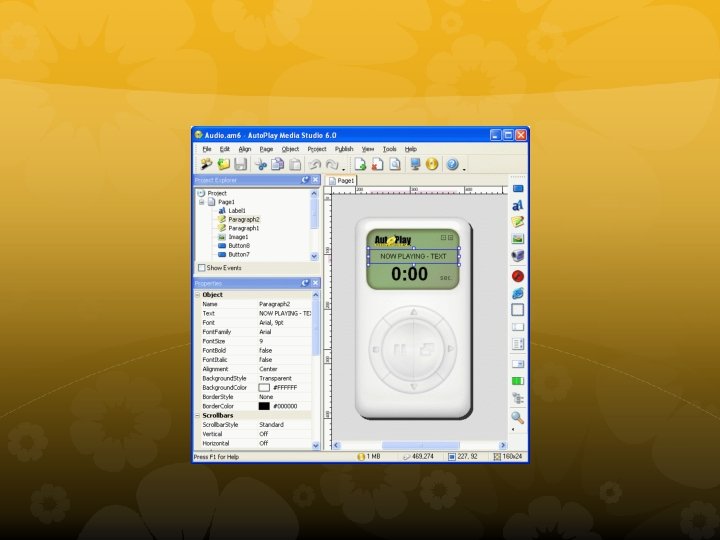Collapse the Scrollbars properties section
The height and width of the screenshot is (540, 720).
pyautogui.click(x=198, y=416)
